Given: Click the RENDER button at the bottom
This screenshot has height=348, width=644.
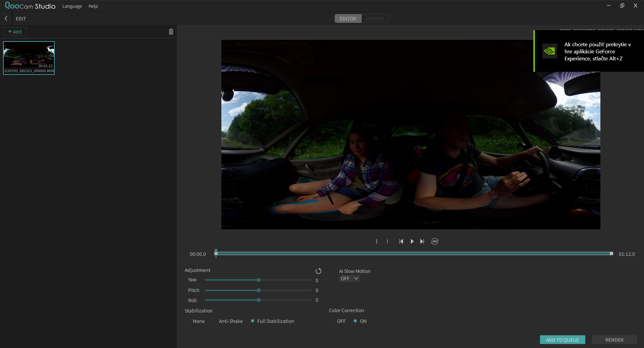Looking at the screenshot, I should click(x=614, y=340).
